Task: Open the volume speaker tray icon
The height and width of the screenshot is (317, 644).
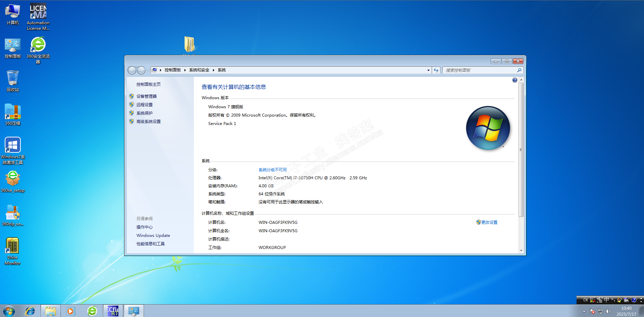Action: (608, 312)
